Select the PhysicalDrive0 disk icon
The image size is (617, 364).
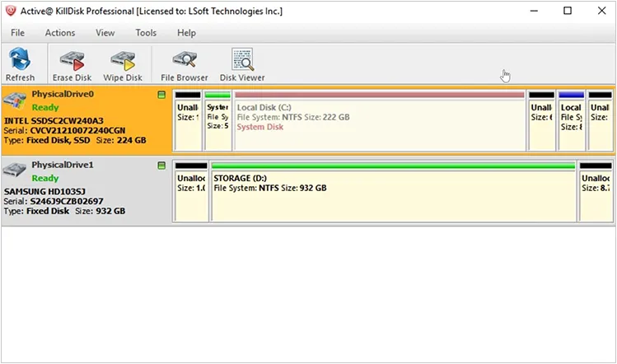[x=15, y=101]
